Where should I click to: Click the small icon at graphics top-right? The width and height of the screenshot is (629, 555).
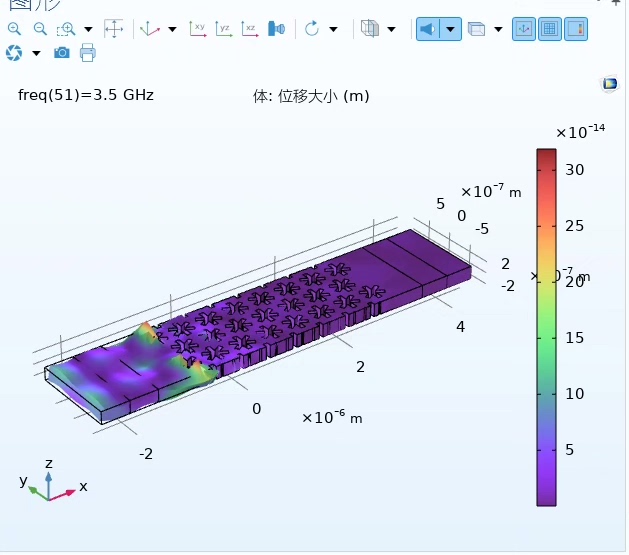click(610, 84)
